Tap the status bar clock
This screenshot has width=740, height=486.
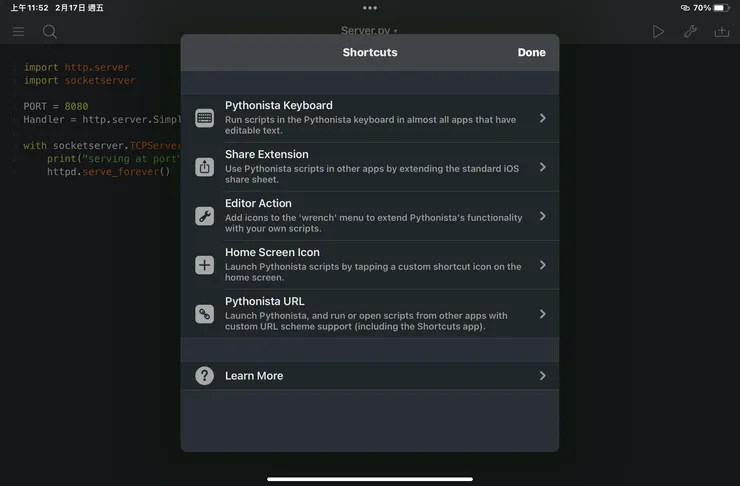[29, 8]
